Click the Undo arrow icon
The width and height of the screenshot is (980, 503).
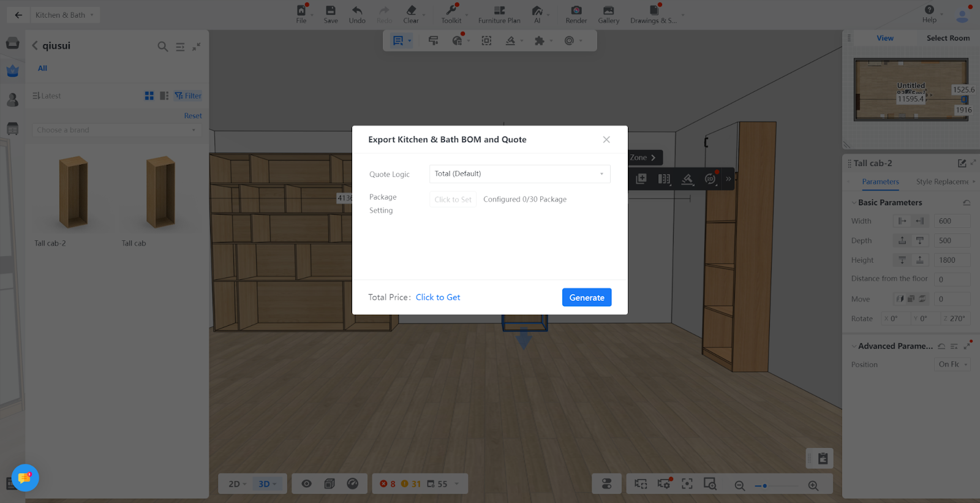click(357, 11)
